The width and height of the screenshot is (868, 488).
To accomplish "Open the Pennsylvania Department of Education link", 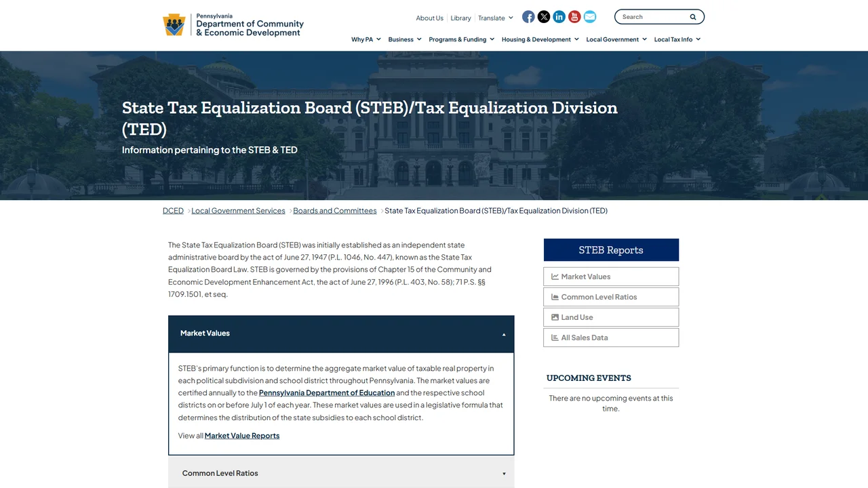I will pos(327,393).
